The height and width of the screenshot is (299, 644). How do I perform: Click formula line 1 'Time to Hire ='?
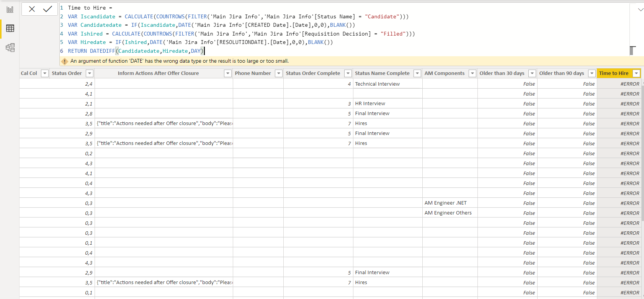pyautogui.click(x=90, y=8)
